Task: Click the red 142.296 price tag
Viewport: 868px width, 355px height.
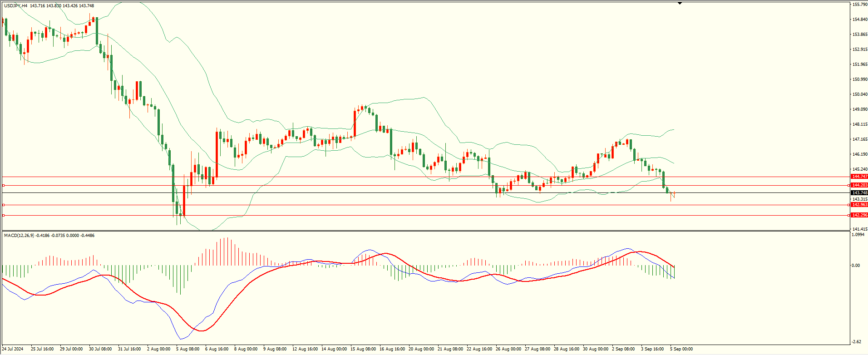Action: coord(859,215)
